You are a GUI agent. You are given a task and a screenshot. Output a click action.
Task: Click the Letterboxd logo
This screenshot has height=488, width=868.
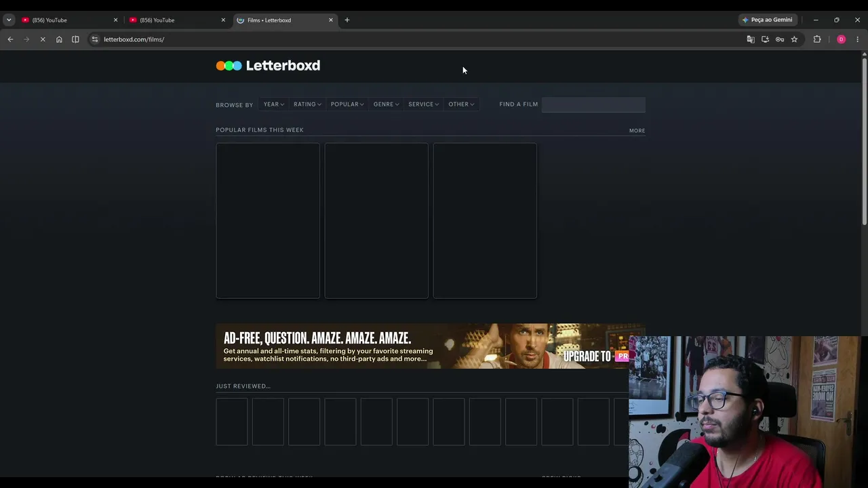point(268,66)
